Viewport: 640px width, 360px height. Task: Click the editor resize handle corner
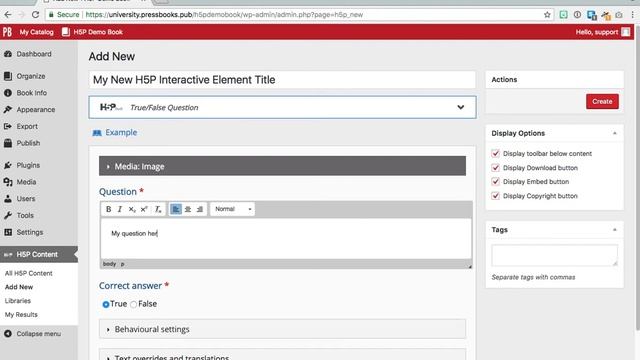click(x=470, y=267)
